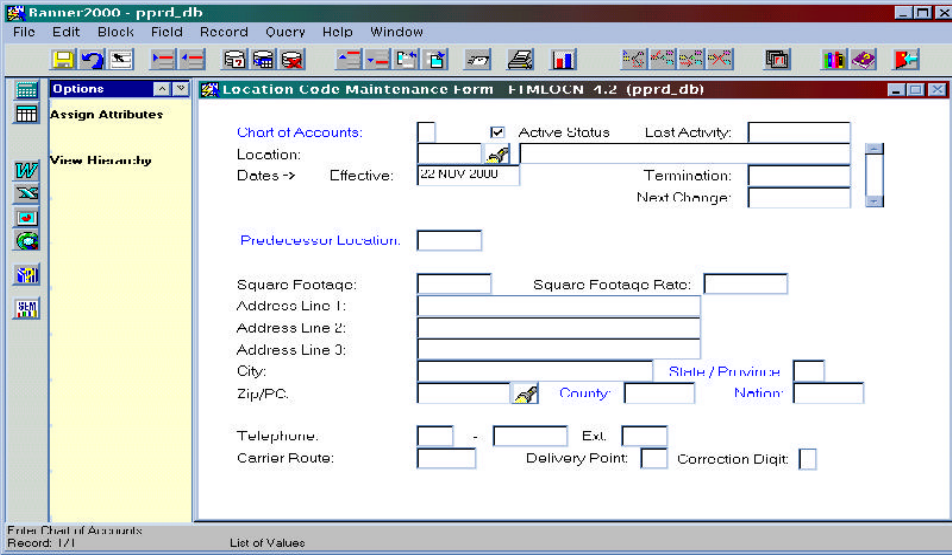The image size is (952, 555).
Task: Click the Telephone Ext. input field
Action: [x=644, y=435]
